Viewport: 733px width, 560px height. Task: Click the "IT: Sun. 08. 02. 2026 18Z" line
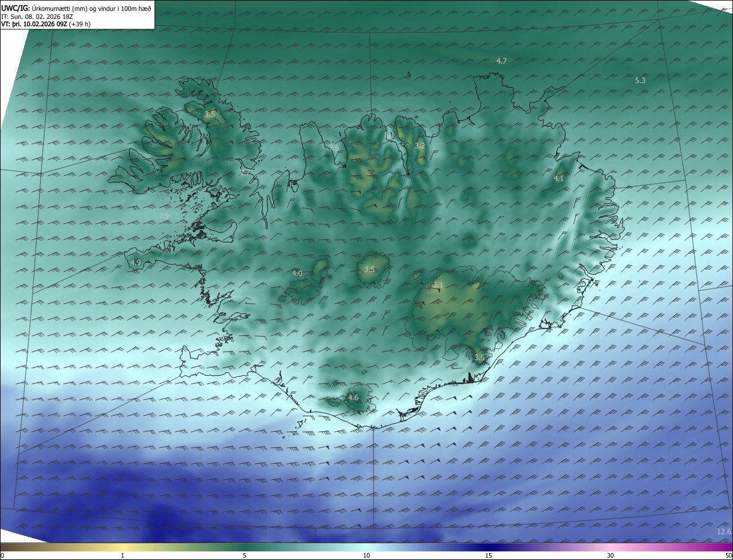click(x=37, y=17)
